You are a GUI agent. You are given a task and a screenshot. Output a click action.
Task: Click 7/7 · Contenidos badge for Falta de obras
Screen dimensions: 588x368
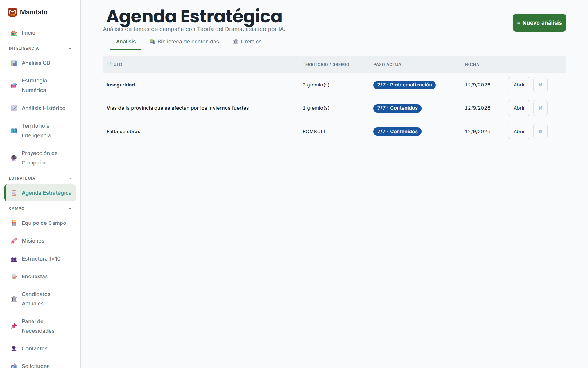(397, 132)
